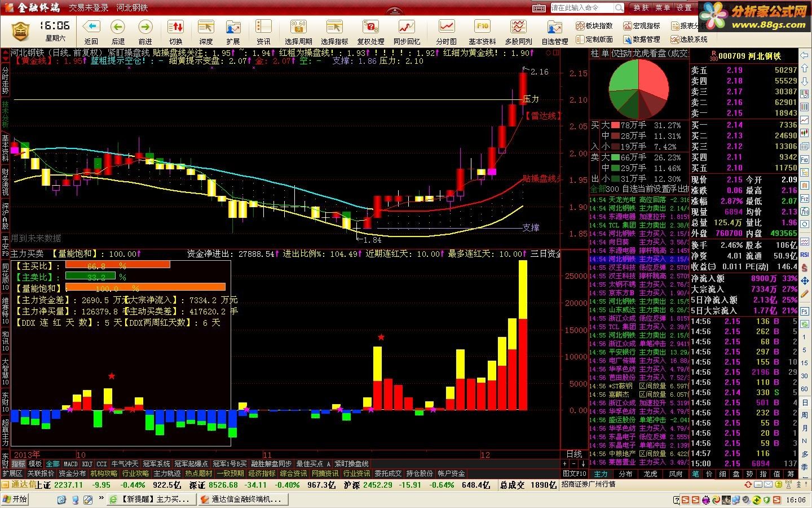Click the 定制版面 custom layout item

point(594,39)
